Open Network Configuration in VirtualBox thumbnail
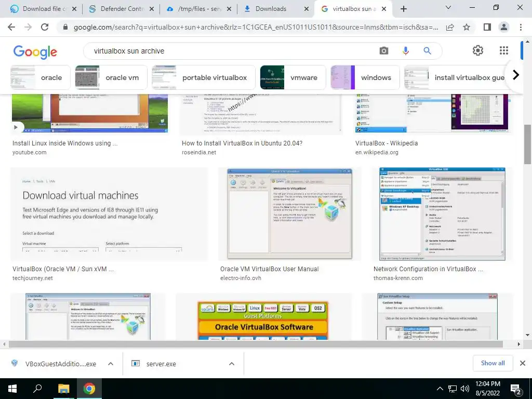 click(x=443, y=215)
